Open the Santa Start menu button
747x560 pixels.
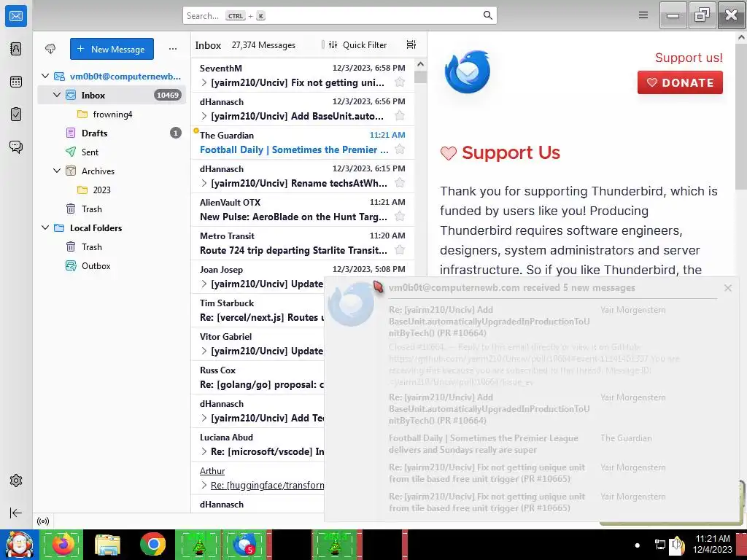(x=18, y=544)
